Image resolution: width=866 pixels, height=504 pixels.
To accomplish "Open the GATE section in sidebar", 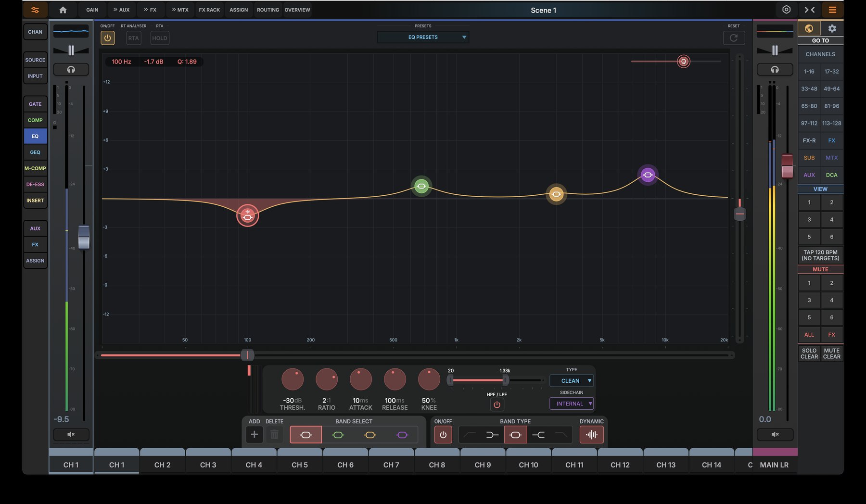I will (35, 104).
